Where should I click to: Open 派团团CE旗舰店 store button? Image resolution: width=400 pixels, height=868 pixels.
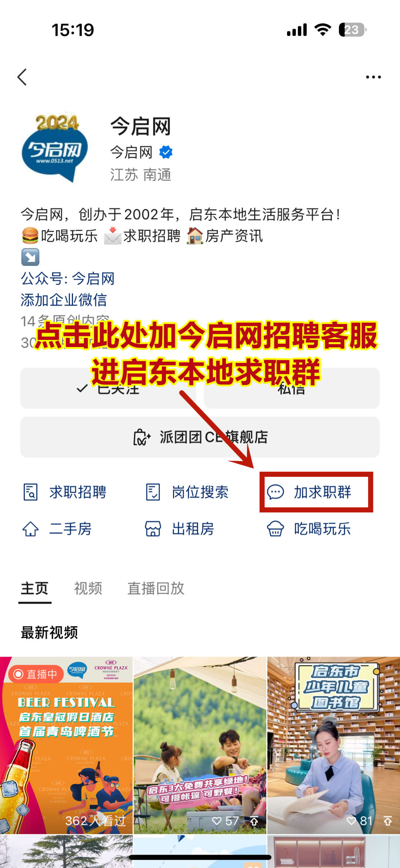coord(200,437)
